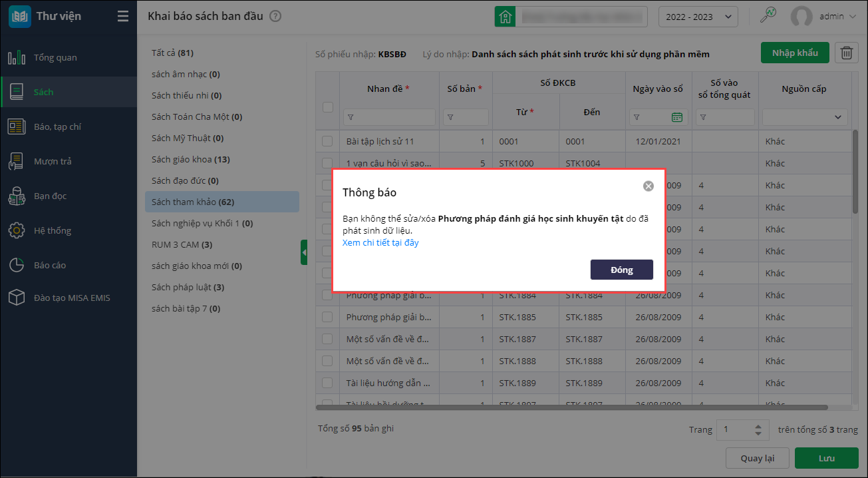This screenshot has width=868, height=478.
Task: Open calendar icon in Ngày vào sổ filter
Action: pyautogui.click(x=677, y=117)
